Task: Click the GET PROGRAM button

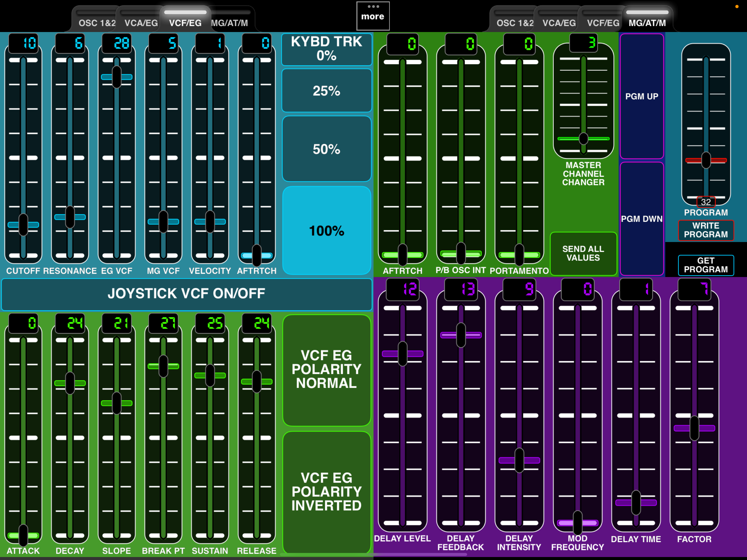Action: 706,265
